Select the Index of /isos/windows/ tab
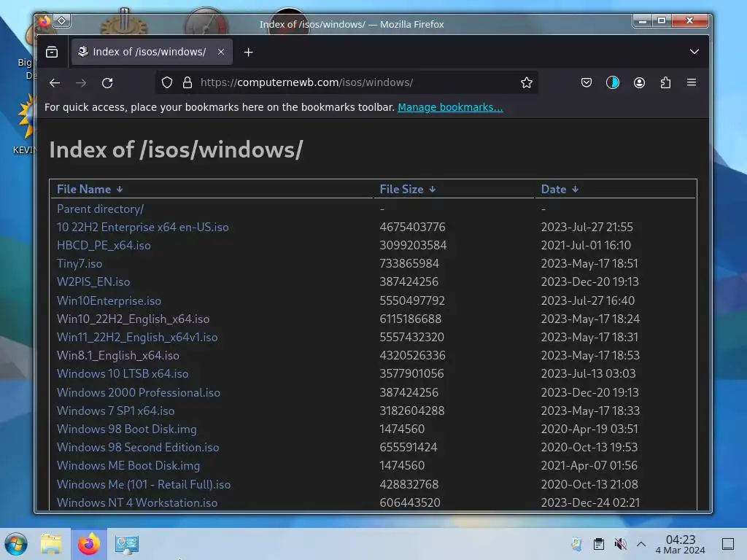 (152, 52)
